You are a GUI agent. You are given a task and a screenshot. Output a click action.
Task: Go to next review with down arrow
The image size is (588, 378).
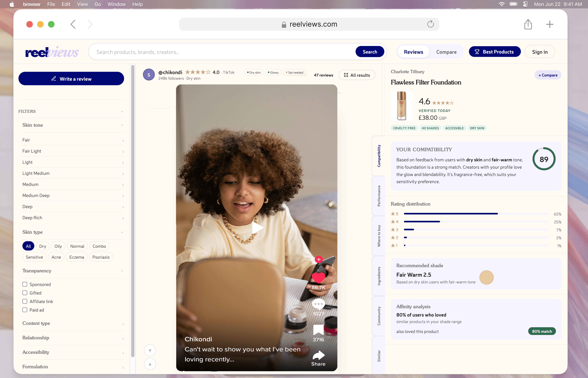pos(150,364)
